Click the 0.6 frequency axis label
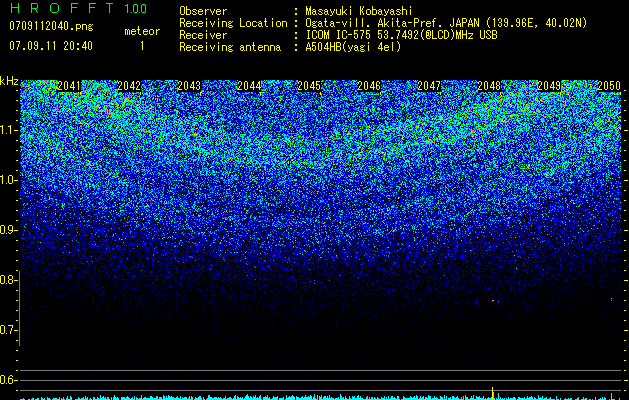The image size is (629, 400). click(8, 380)
